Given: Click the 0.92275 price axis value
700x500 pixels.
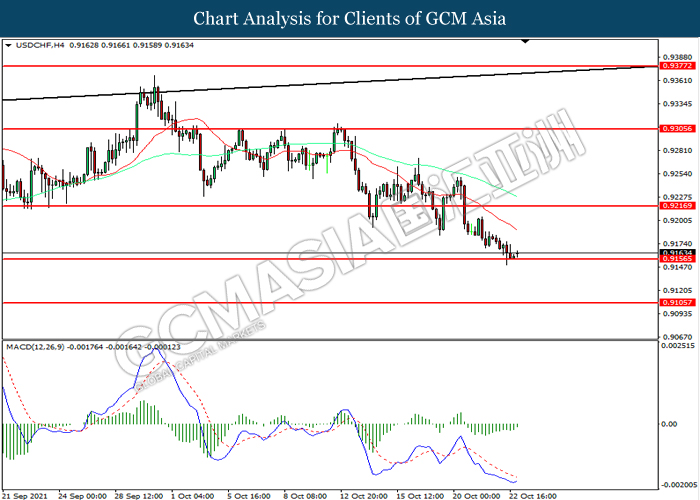Looking at the screenshot, I should (677, 197).
